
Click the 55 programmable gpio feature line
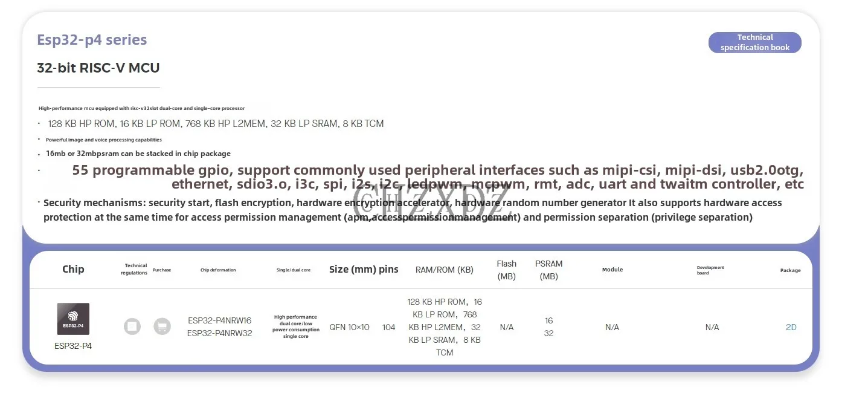[439, 177]
